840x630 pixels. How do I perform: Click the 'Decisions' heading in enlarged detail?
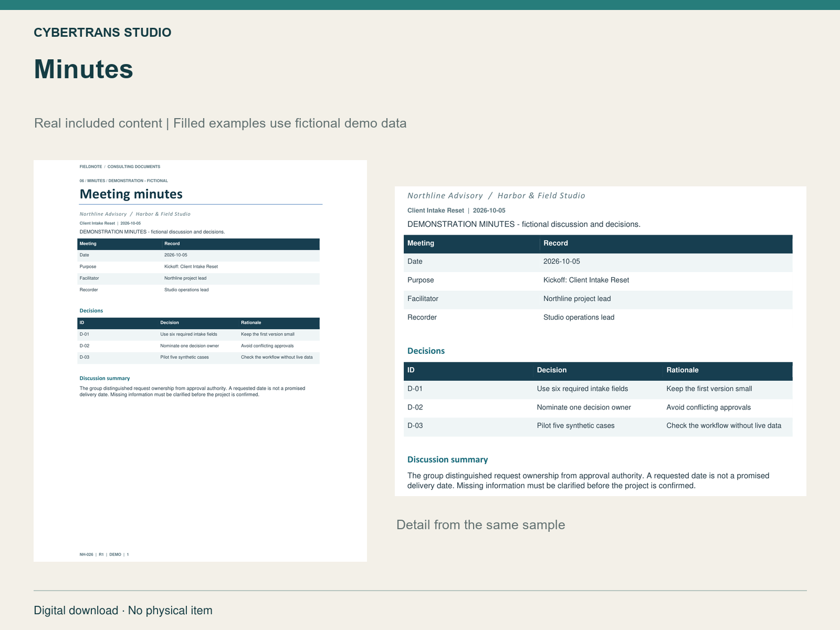426,351
